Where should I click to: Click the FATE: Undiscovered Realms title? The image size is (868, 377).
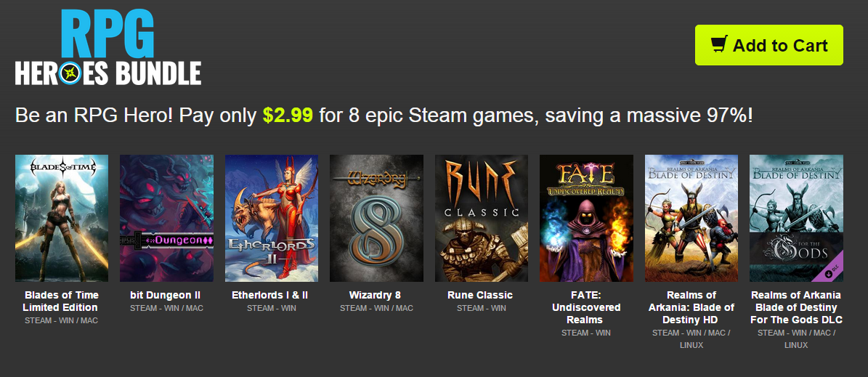click(586, 307)
